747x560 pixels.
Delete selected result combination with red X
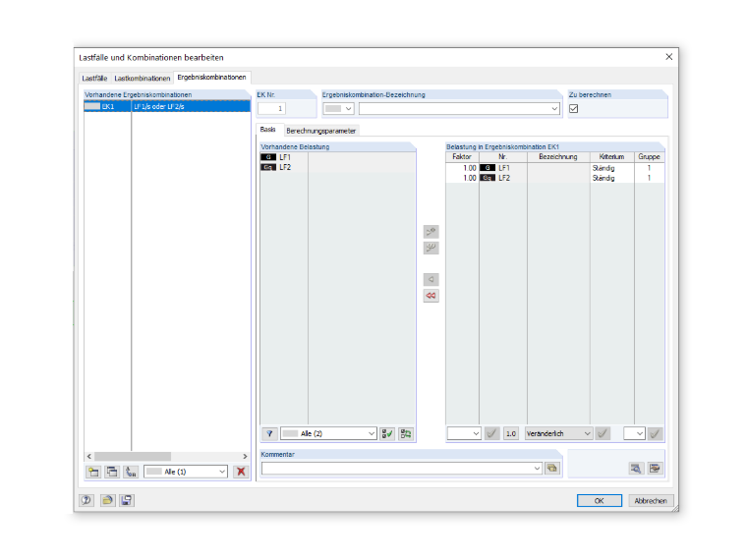[241, 472]
